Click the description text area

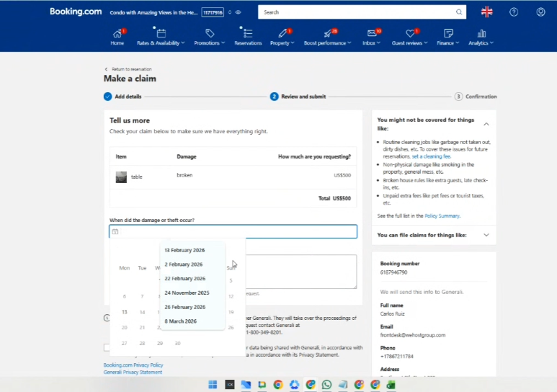click(x=301, y=272)
